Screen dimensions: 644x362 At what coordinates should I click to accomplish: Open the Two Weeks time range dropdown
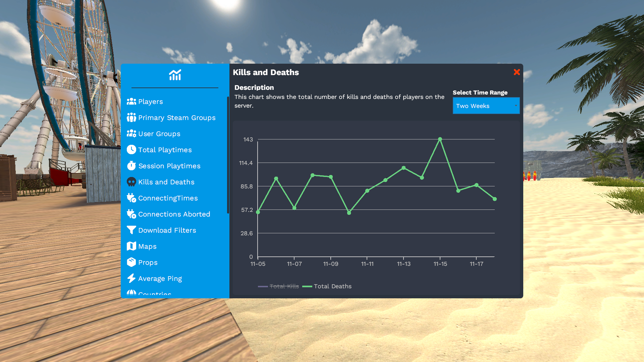click(486, 106)
